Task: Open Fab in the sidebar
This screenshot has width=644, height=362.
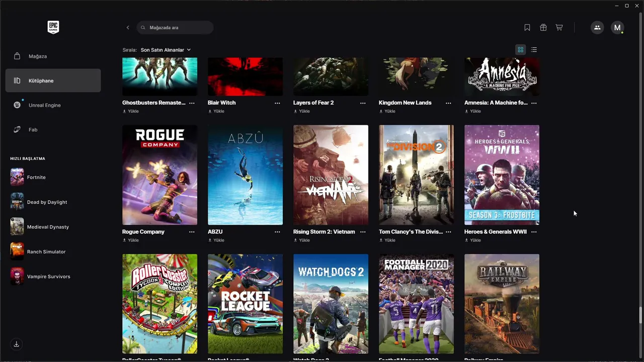Action: click(x=53, y=130)
